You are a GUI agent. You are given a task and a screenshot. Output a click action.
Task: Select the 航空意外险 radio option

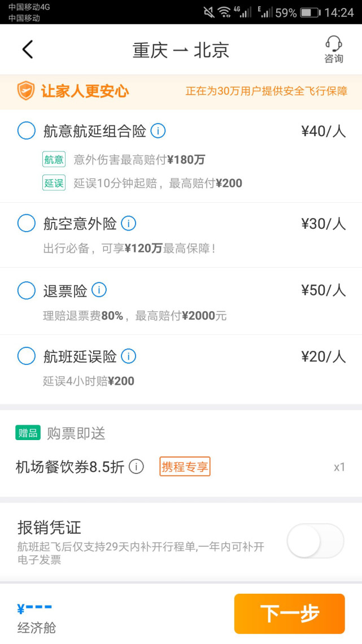coord(27,224)
